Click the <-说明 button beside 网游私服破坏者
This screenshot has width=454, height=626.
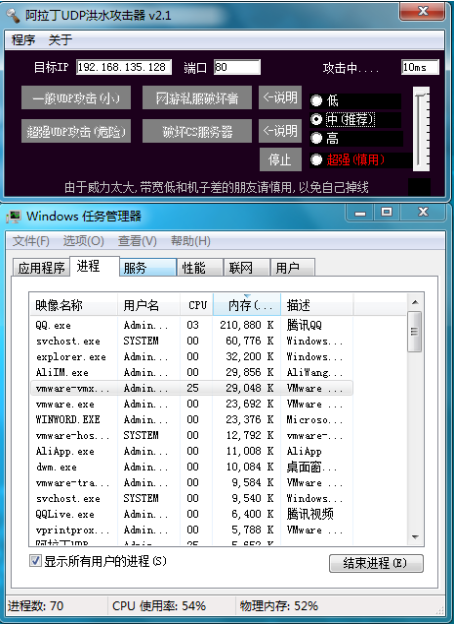(x=280, y=98)
